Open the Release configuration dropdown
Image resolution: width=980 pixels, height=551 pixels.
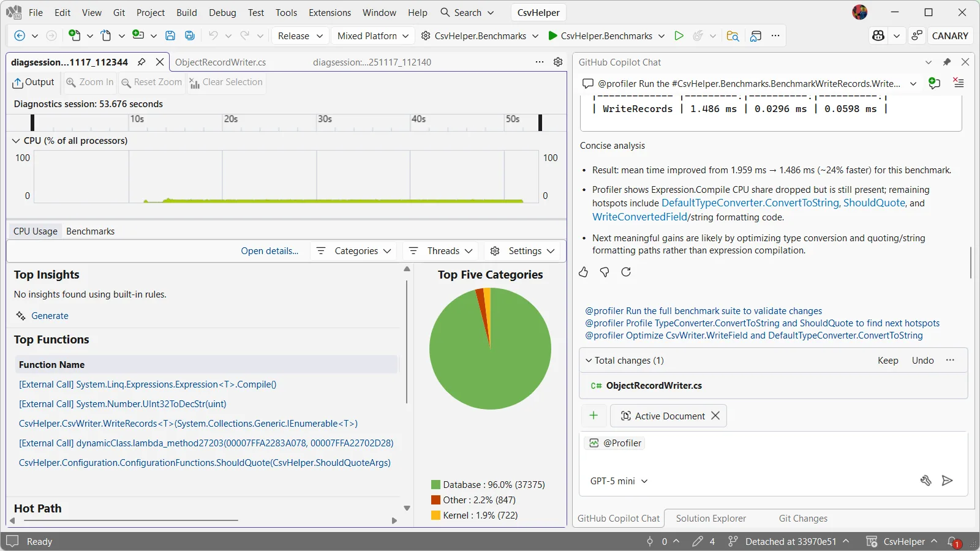[x=300, y=36]
